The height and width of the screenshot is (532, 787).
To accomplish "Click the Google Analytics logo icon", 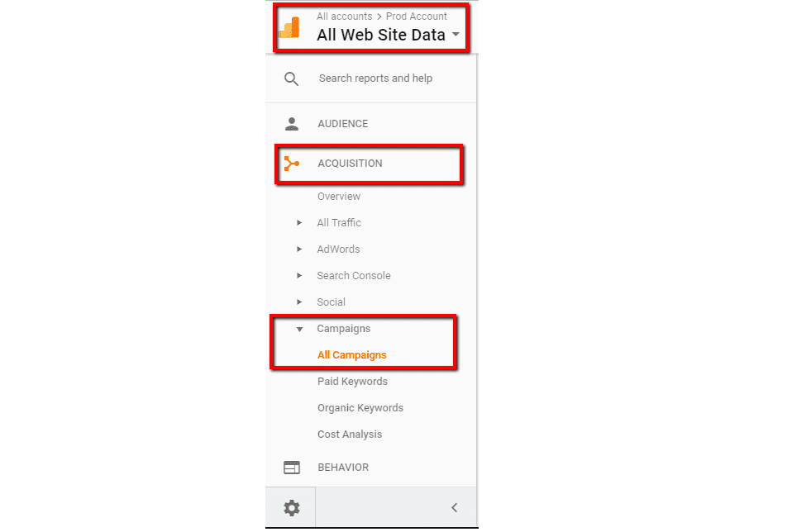I will (289, 28).
